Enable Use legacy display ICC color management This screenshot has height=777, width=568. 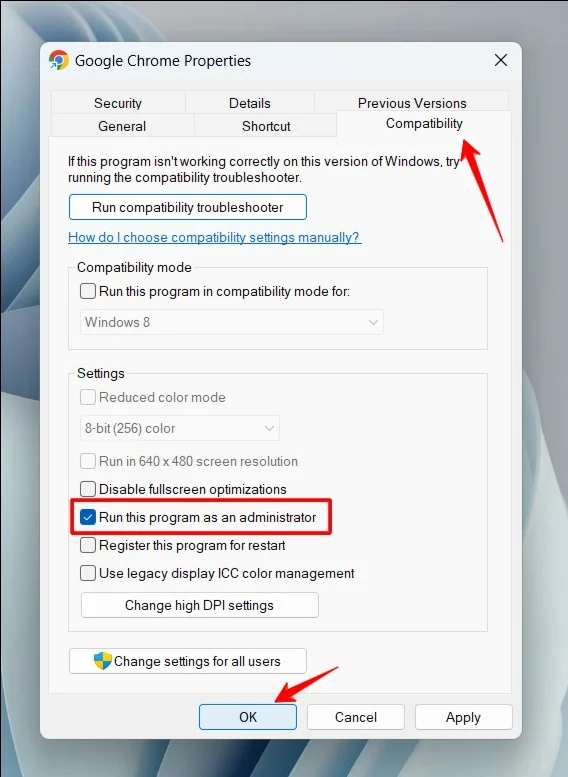pyautogui.click(x=88, y=573)
